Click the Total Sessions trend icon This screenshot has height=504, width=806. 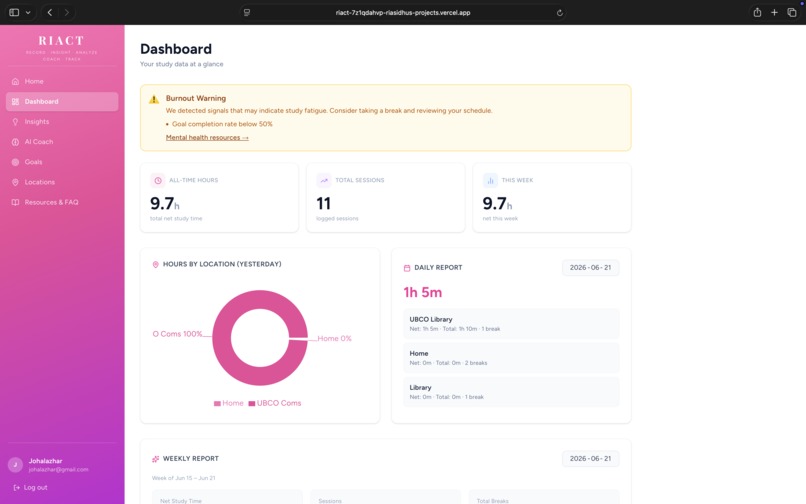point(324,181)
